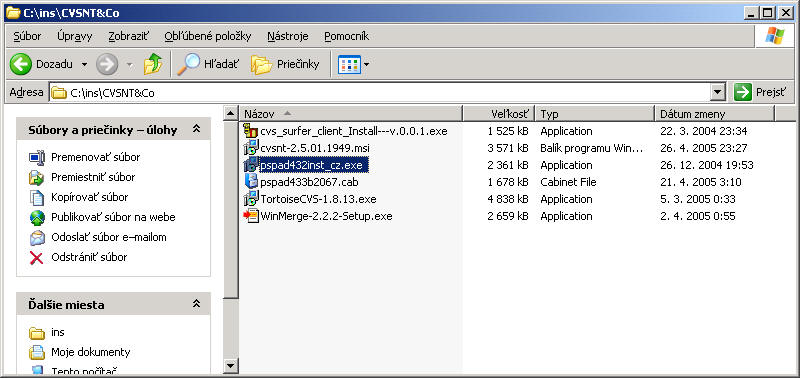The height and width of the screenshot is (378, 800).
Task: Open the Nástroje menu
Action: (x=288, y=36)
